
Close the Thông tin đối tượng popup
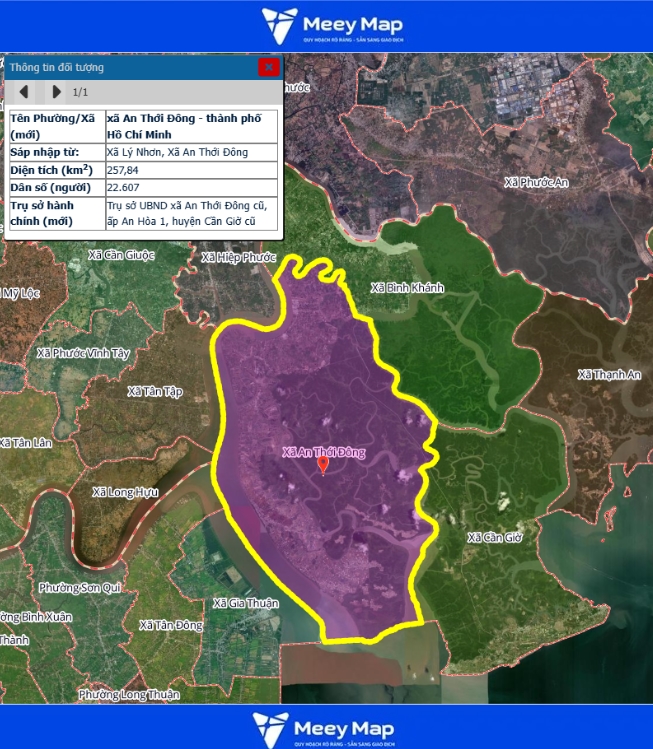click(268, 67)
